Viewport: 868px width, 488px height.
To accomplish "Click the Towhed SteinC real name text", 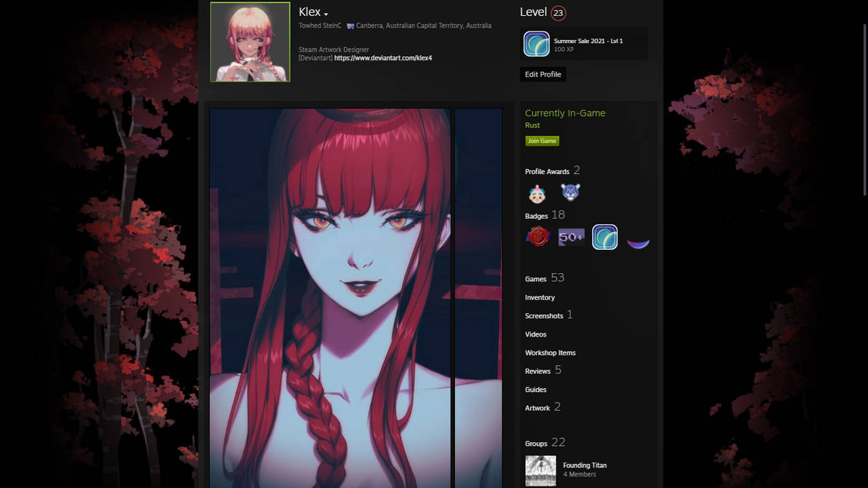I will coord(320,25).
